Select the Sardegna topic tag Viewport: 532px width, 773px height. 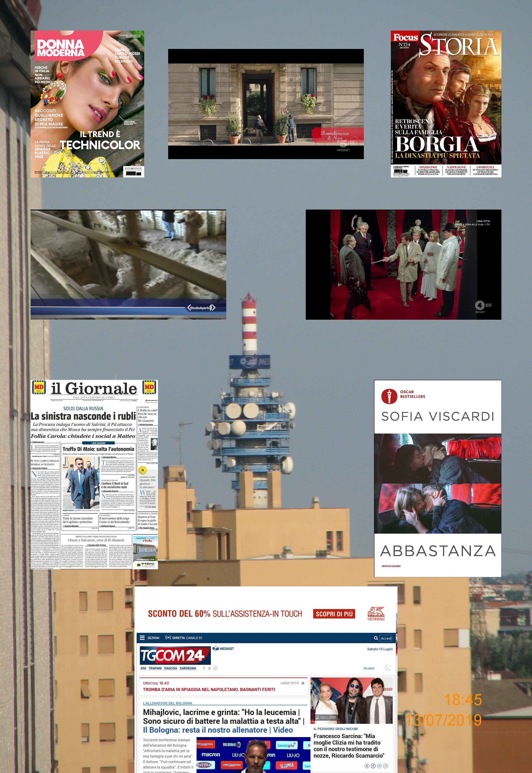point(188,668)
